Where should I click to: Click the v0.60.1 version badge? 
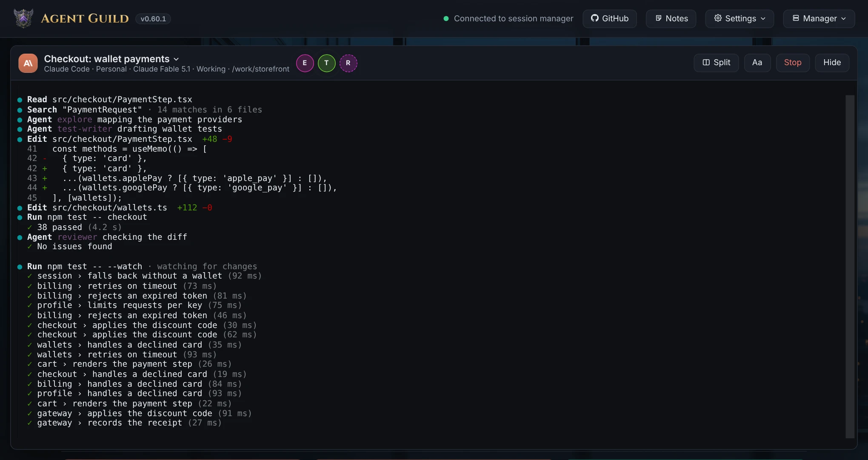[x=153, y=19]
